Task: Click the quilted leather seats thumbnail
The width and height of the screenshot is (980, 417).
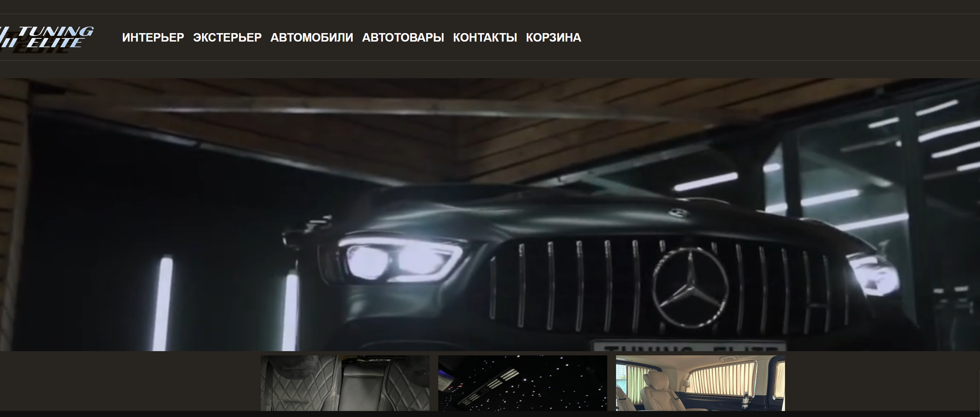Action: 345,383
